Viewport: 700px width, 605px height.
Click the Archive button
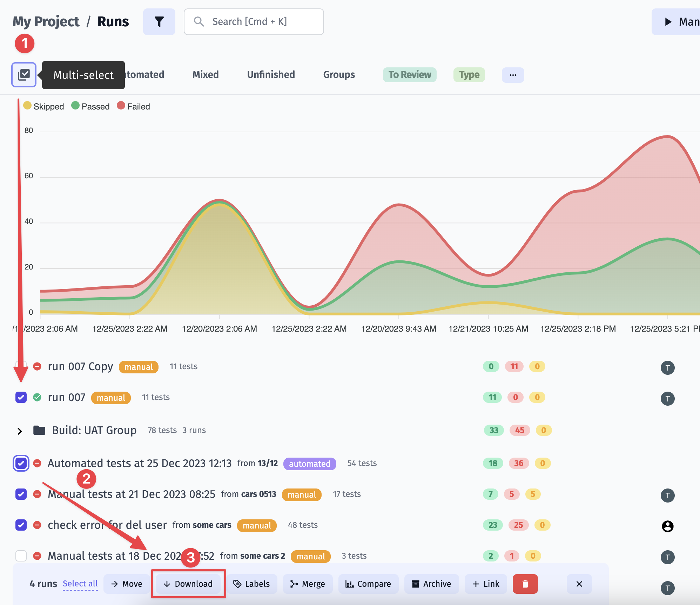coord(431,584)
